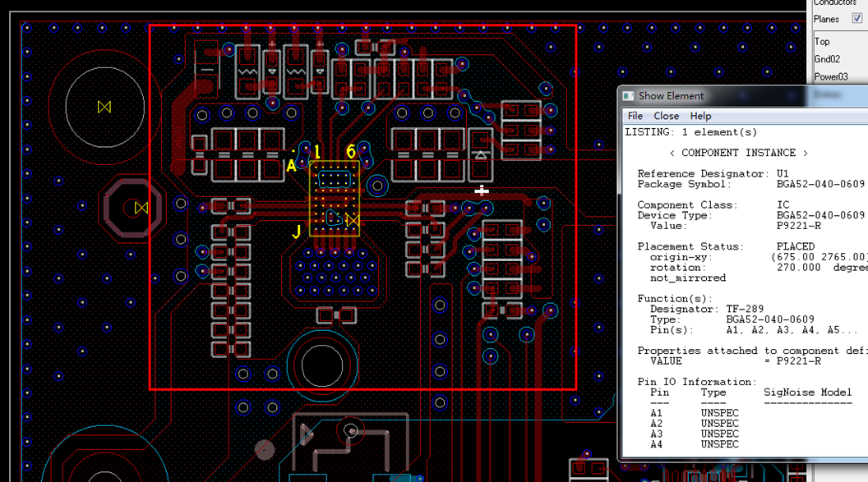
Task: Click the Show Element window title icon
Action: (629, 96)
